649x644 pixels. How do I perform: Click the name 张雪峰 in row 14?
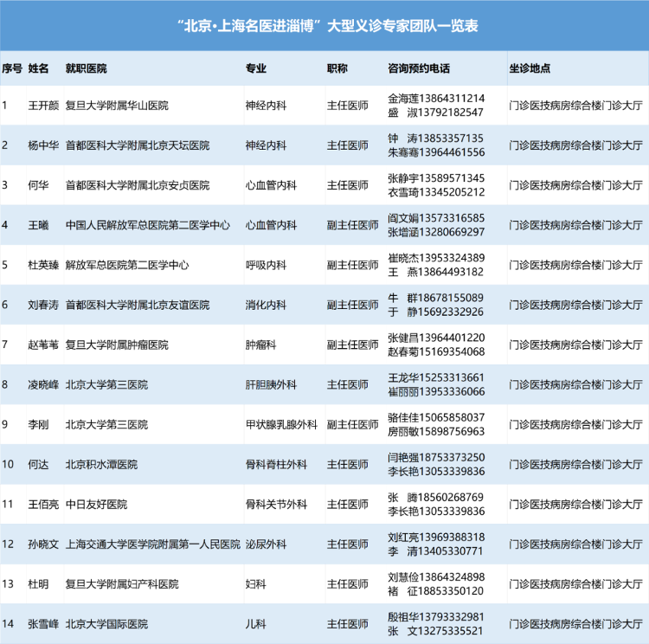pyautogui.click(x=44, y=624)
